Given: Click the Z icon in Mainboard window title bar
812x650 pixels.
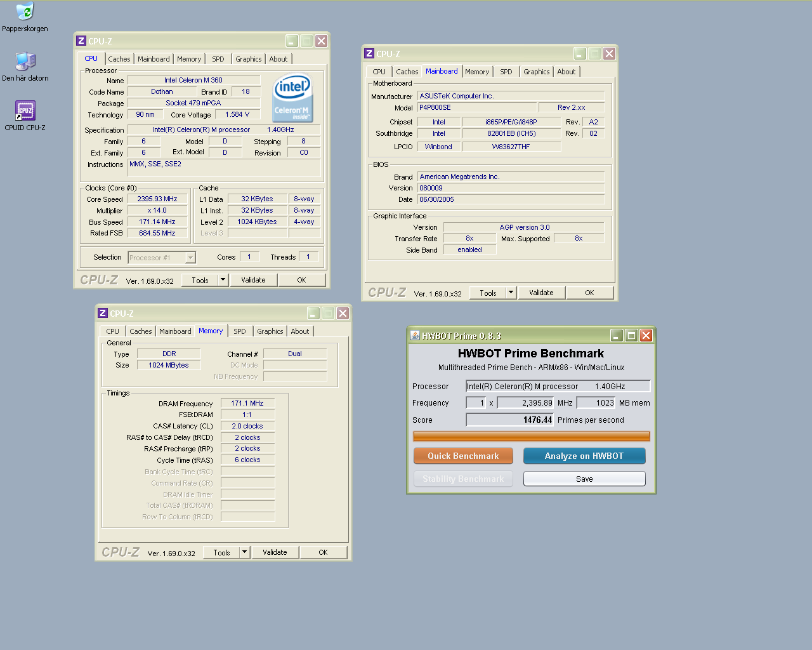Looking at the screenshot, I should 369,53.
